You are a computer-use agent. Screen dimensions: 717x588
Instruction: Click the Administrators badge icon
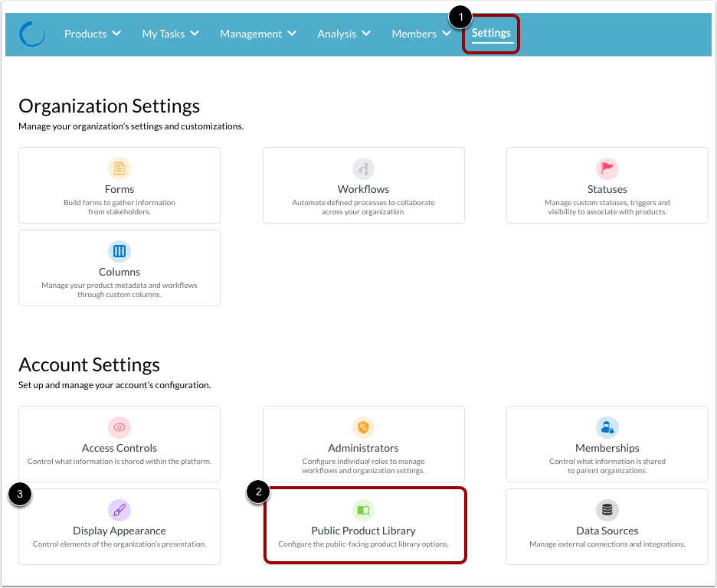(x=363, y=427)
